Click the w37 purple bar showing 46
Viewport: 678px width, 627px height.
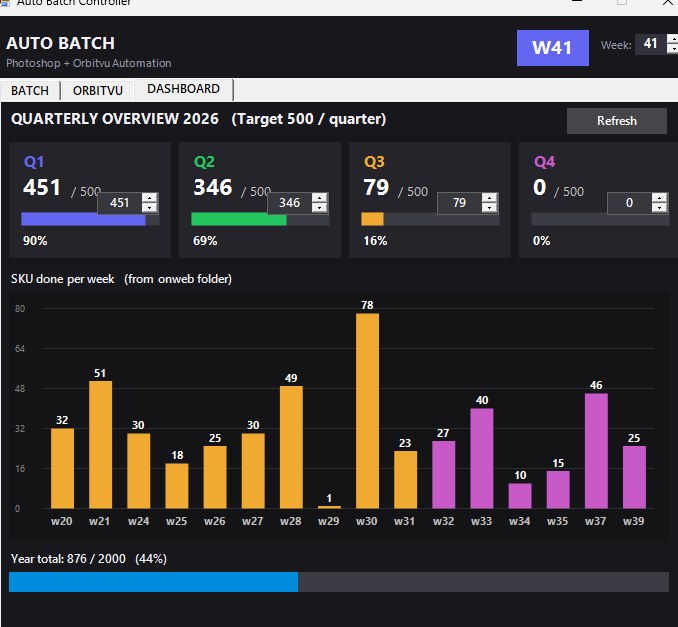click(x=596, y=451)
